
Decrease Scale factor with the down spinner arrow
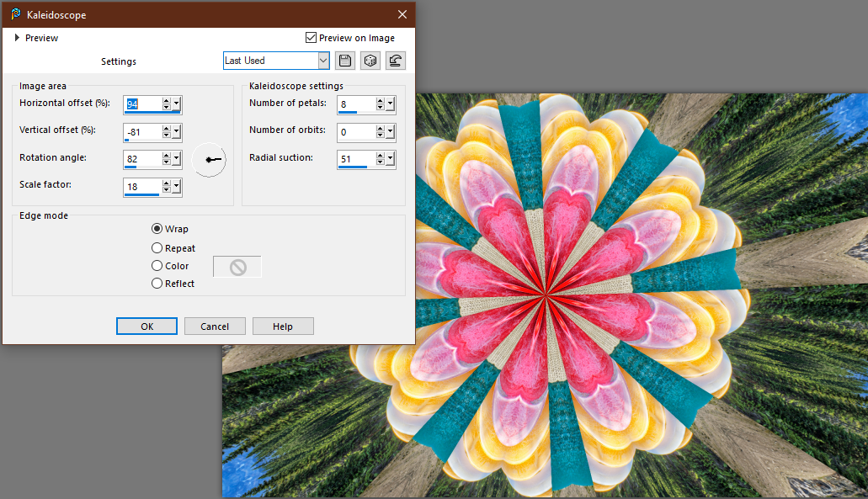tap(167, 189)
